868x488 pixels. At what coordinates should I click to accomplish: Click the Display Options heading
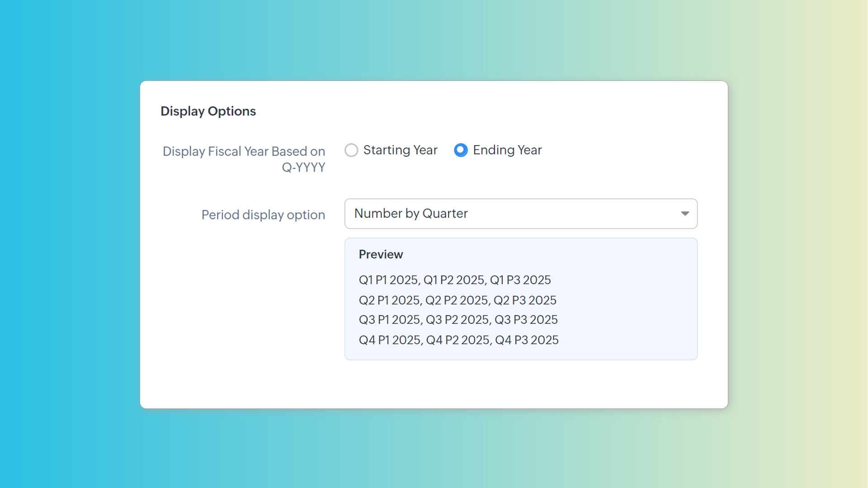(208, 111)
